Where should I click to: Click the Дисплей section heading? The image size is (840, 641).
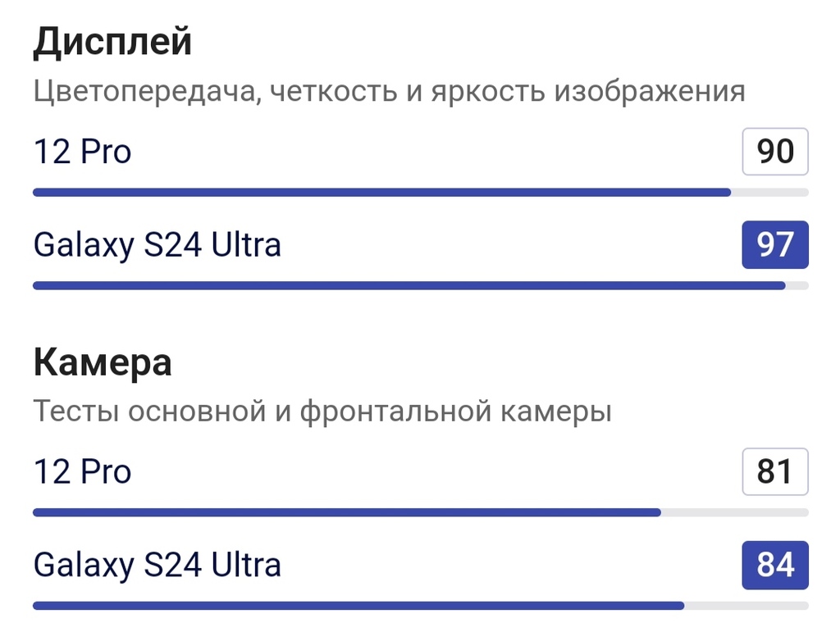coord(112,41)
